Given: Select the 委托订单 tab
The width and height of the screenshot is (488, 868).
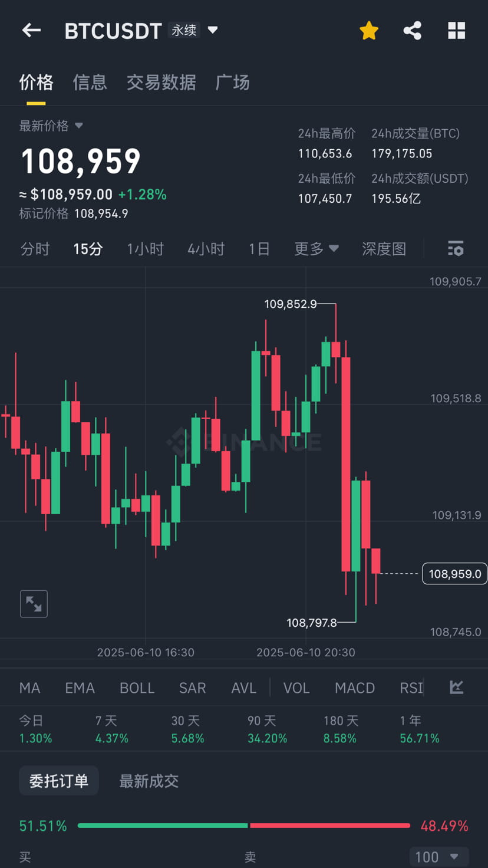Looking at the screenshot, I should 59,781.
